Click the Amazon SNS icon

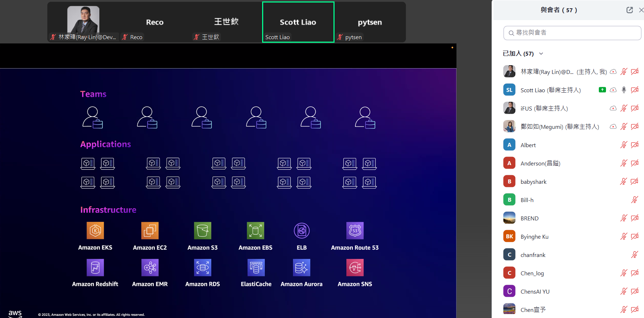click(x=355, y=268)
